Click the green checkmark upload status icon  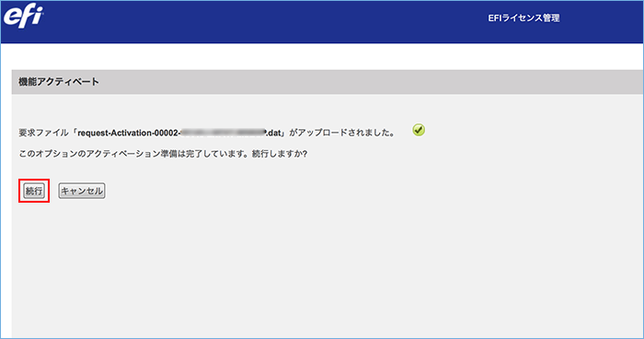(419, 130)
